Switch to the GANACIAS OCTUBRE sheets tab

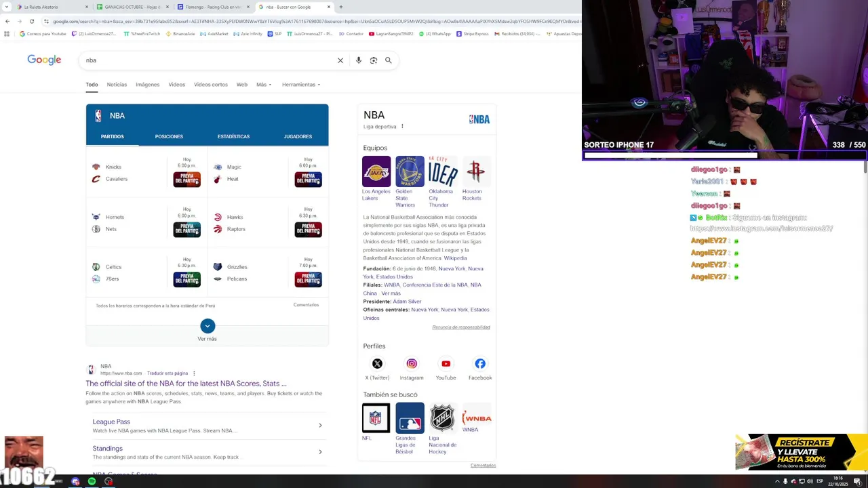click(x=134, y=7)
